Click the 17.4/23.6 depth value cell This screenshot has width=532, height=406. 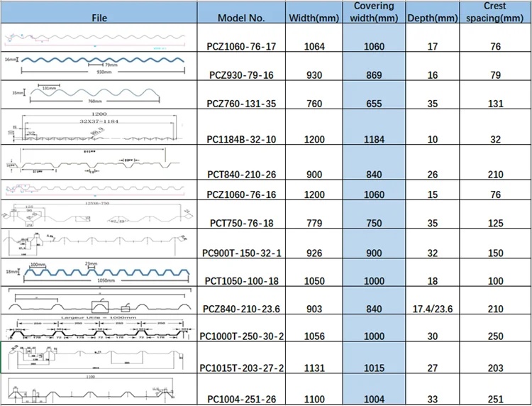point(432,309)
